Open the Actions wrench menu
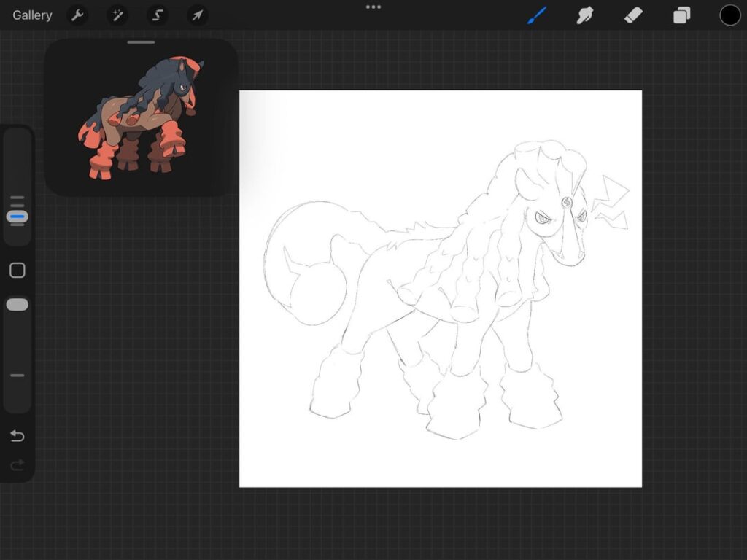The width and height of the screenshot is (747, 560). pos(77,15)
